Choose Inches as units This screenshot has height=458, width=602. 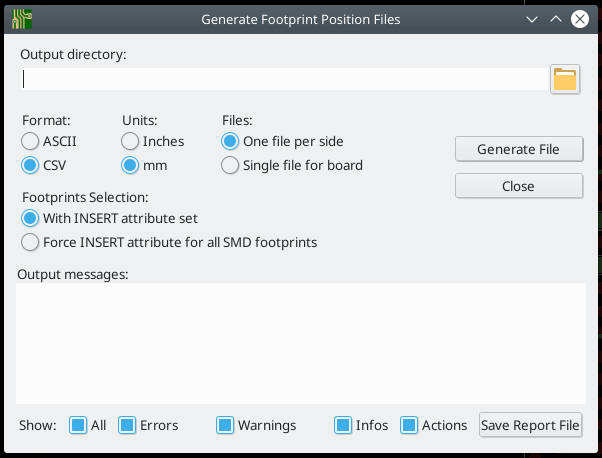click(x=131, y=141)
